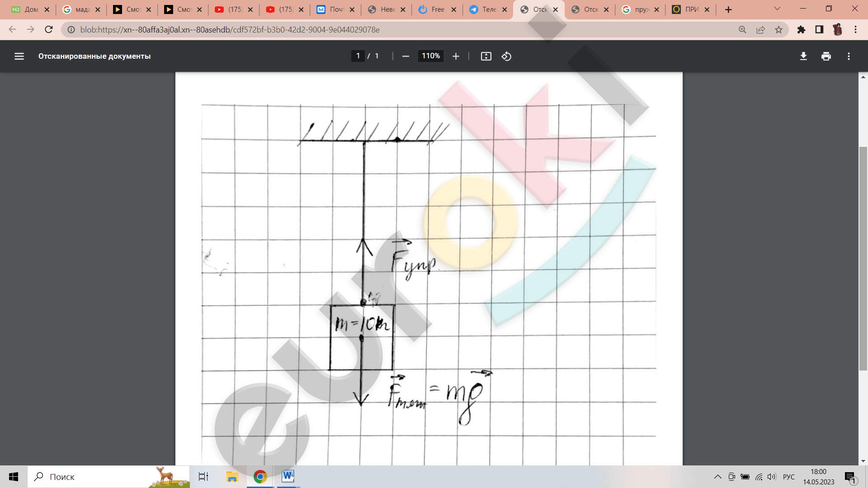Open Word from the taskbar
The image size is (868, 488).
point(288,477)
